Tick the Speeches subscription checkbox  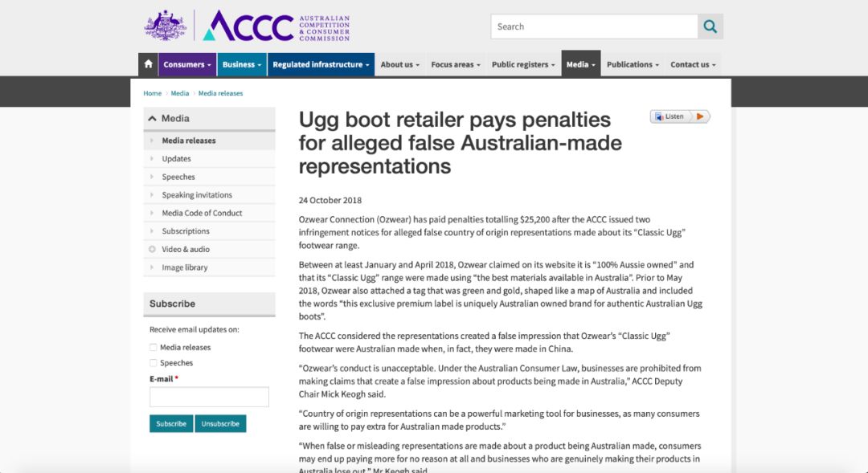point(154,363)
